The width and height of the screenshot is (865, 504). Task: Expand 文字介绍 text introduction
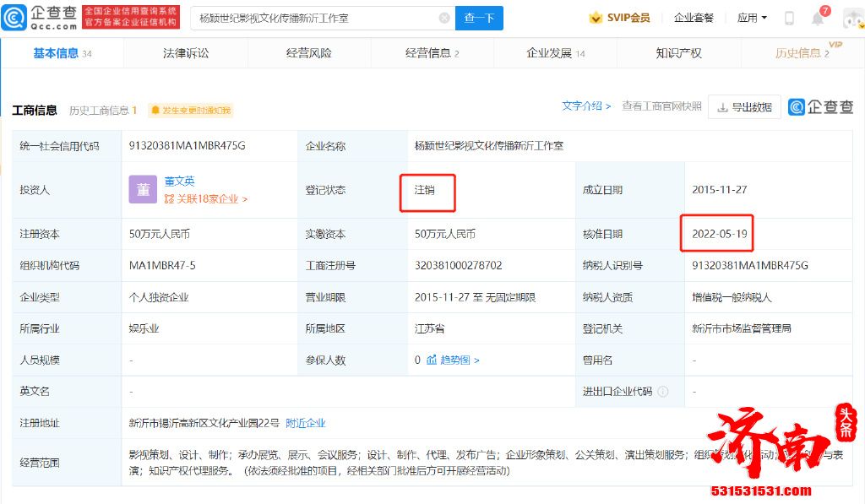tap(586, 106)
